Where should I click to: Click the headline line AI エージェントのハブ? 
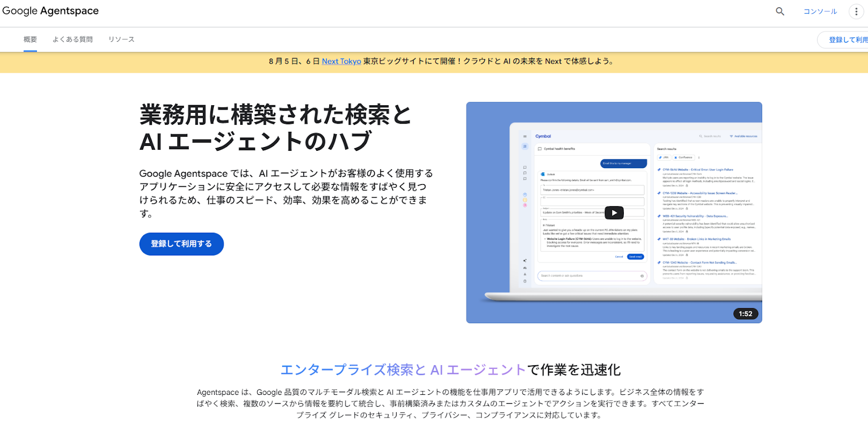pyautogui.click(x=256, y=142)
